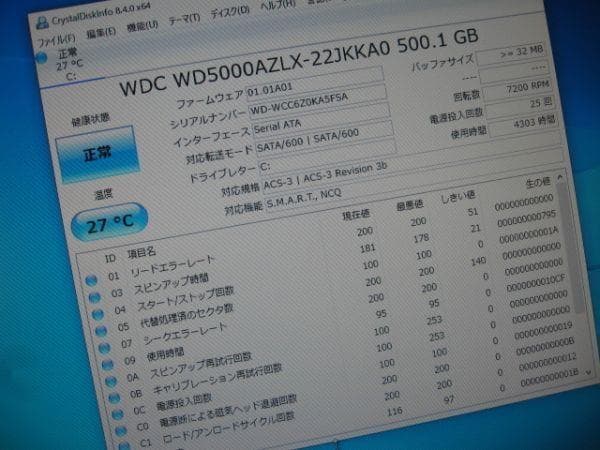
Task: Select the status circle of row 04
Action: pos(98,314)
